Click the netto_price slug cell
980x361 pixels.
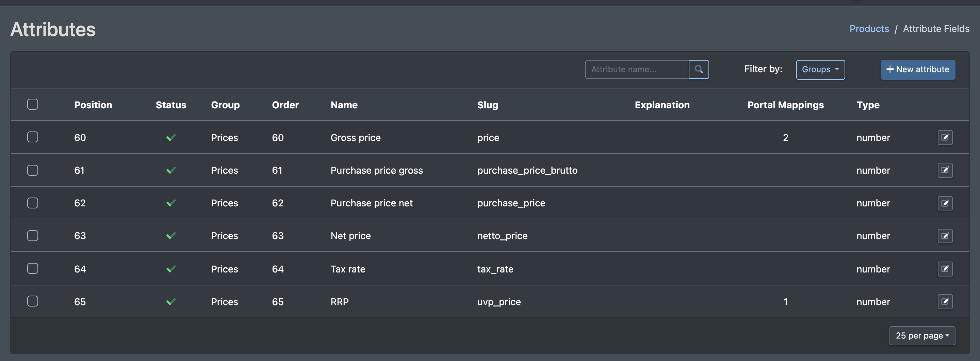pos(502,236)
